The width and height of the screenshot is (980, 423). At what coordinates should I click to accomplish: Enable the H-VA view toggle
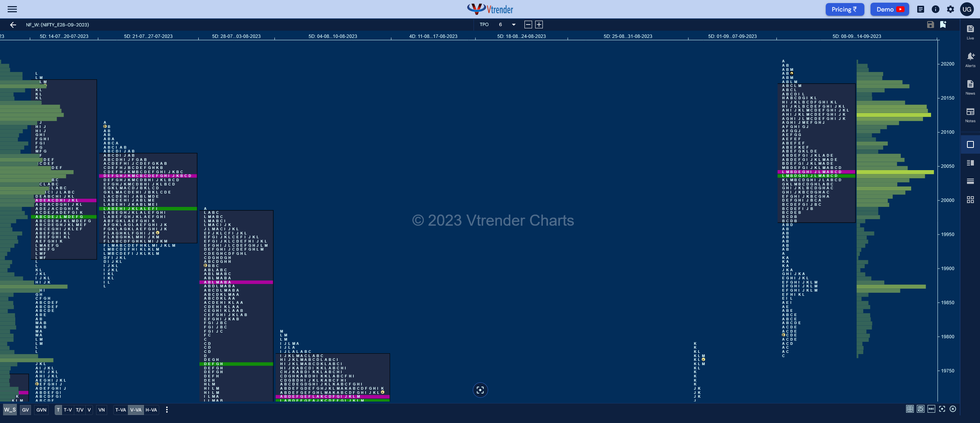pos(152,409)
